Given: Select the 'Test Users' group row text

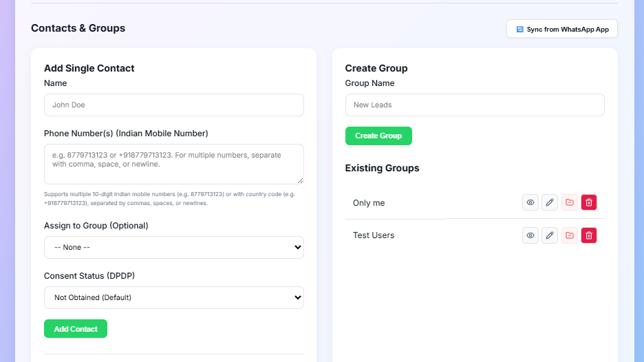Looking at the screenshot, I should pyautogui.click(x=374, y=235).
